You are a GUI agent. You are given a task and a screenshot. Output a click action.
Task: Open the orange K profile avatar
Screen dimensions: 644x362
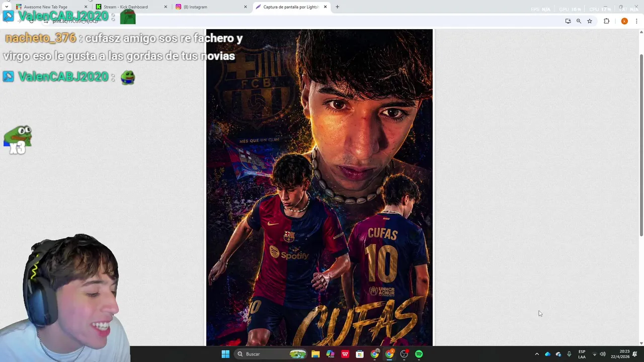624,21
